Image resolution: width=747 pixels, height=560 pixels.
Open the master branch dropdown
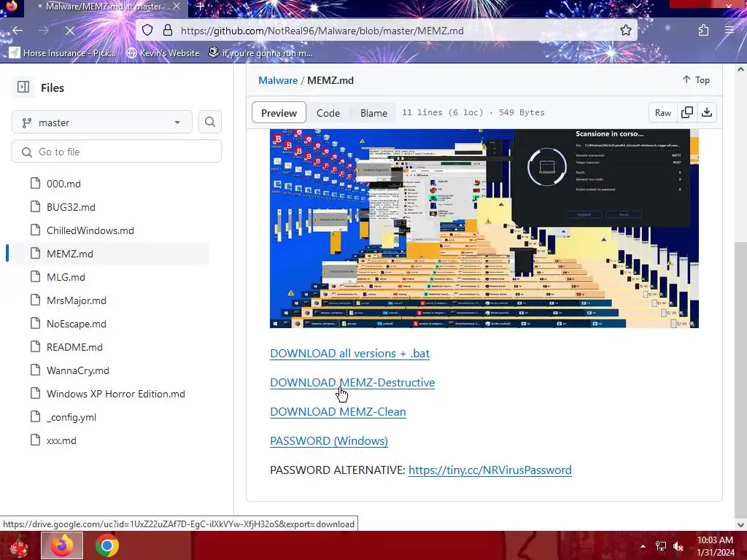(x=102, y=122)
